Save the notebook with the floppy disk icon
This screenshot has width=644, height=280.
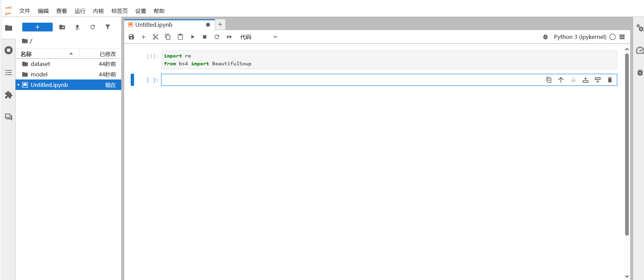click(x=131, y=37)
